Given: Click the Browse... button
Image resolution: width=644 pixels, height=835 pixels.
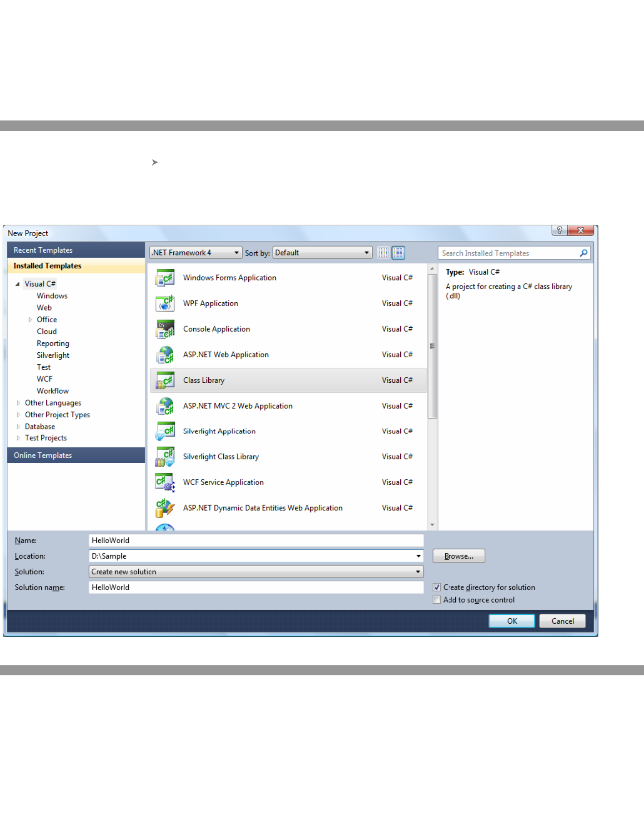Looking at the screenshot, I should [x=459, y=556].
